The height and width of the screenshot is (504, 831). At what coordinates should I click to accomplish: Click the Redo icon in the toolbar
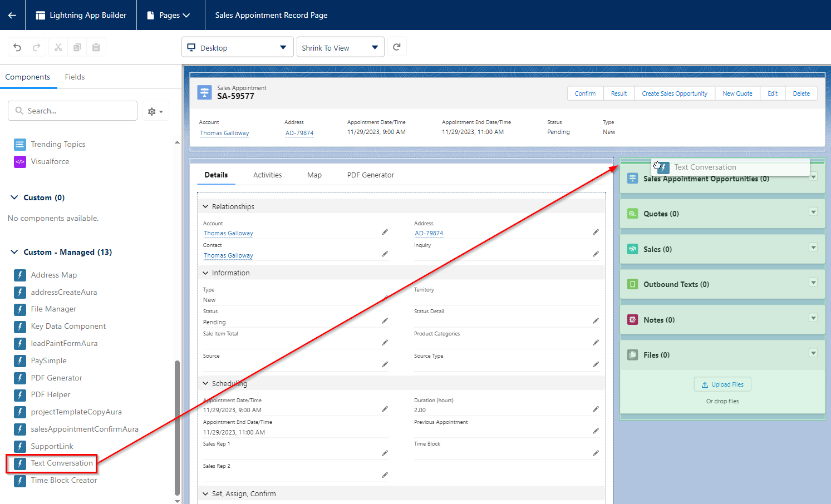pyautogui.click(x=36, y=47)
